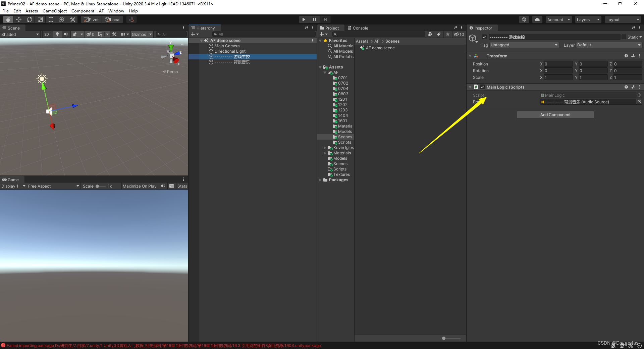The height and width of the screenshot is (349, 644).
Task: Collapse the Assets folder tree
Action: [x=320, y=67]
